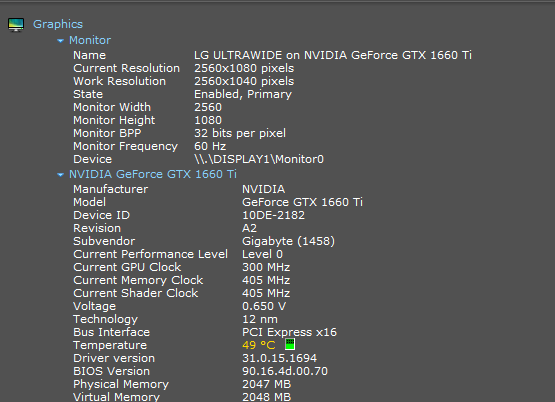555x402 pixels.
Task: Select the Shader Clock 405 MHz value
Action: click(266, 293)
